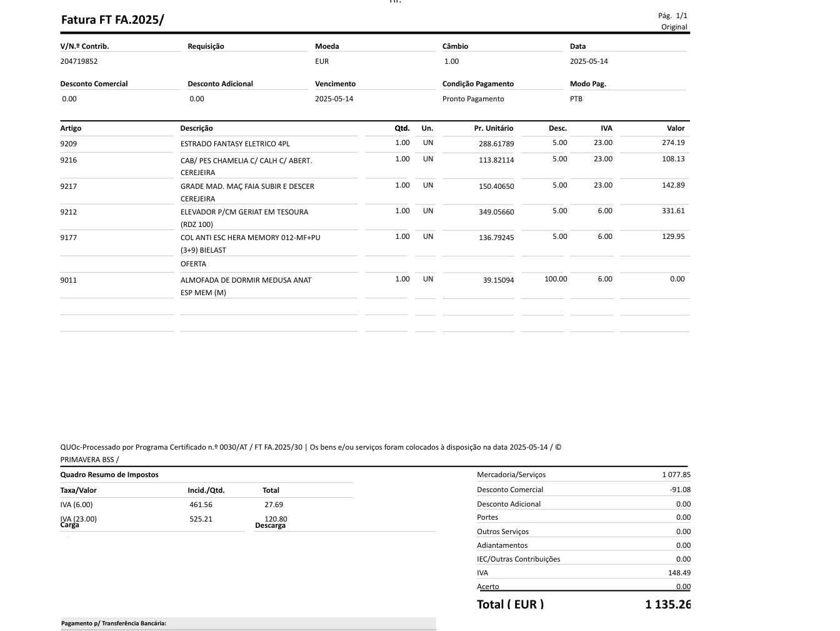The image size is (840, 631).
Task: Select unit price 150.40650
Action: (496, 186)
